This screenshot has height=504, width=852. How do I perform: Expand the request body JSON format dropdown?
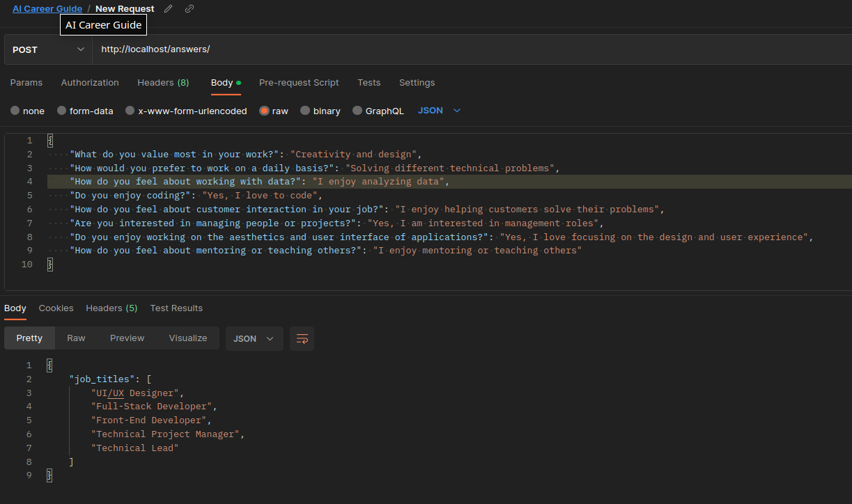click(x=440, y=111)
